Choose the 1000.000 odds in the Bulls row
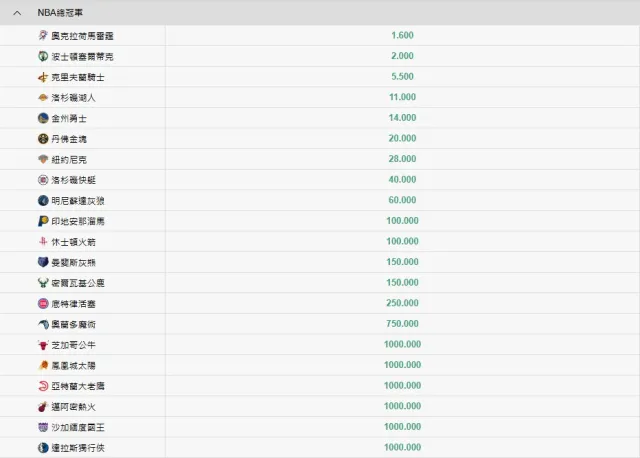 tap(402, 344)
